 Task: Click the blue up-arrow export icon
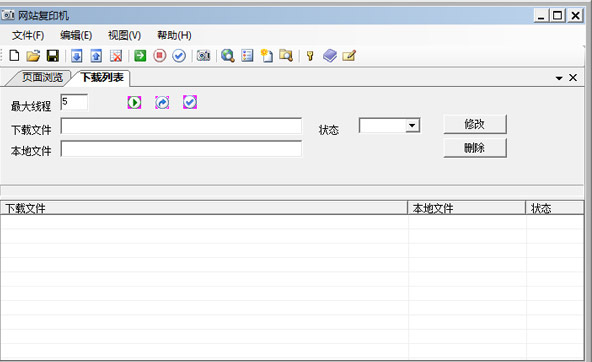pyautogui.click(x=96, y=56)
